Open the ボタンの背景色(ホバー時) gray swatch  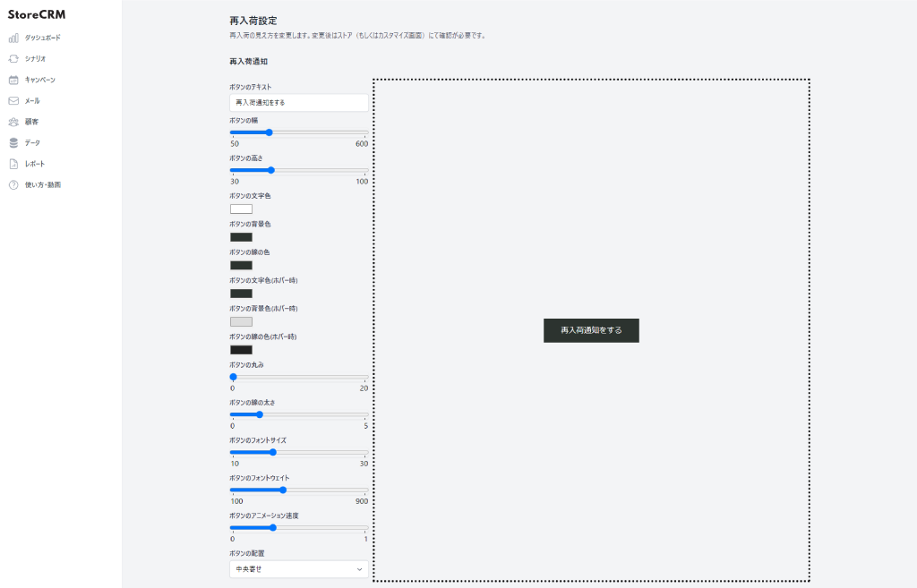pyautogui.click(x=241, y=321)
